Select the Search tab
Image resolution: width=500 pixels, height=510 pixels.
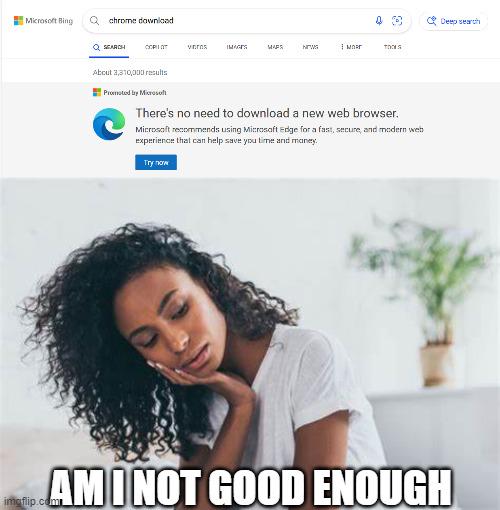point(109,47)
